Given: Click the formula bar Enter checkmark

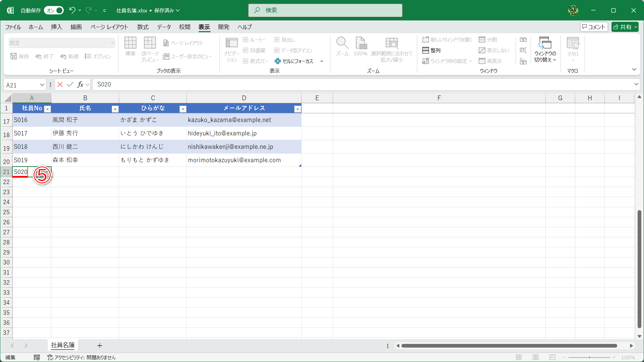Looking at the screenshot, I should (70, 84).
